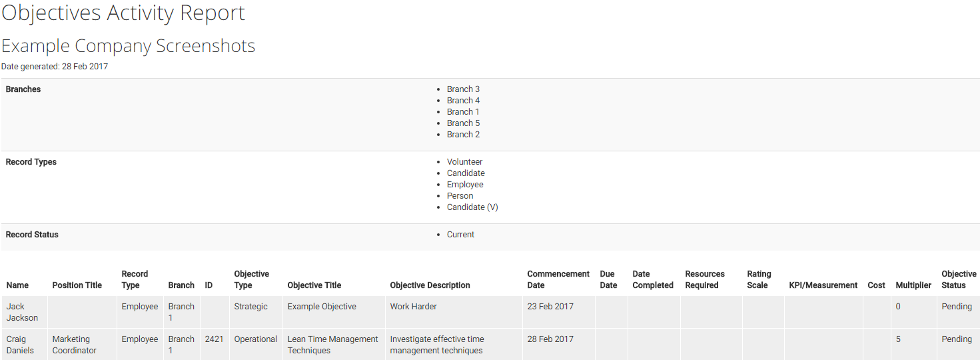Click the Date Completed column header
Screen dimensions: 980x360
pyautogui.click(x=653, y=279)
